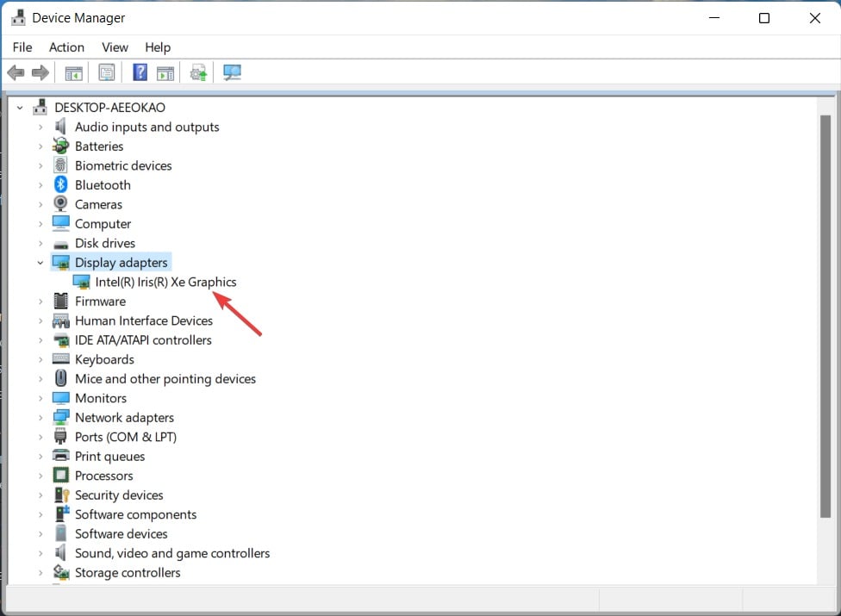This screenshot has height=616, width=841.
Task: Expand Ports (COM & LPT) node
Action: point(40,437)
